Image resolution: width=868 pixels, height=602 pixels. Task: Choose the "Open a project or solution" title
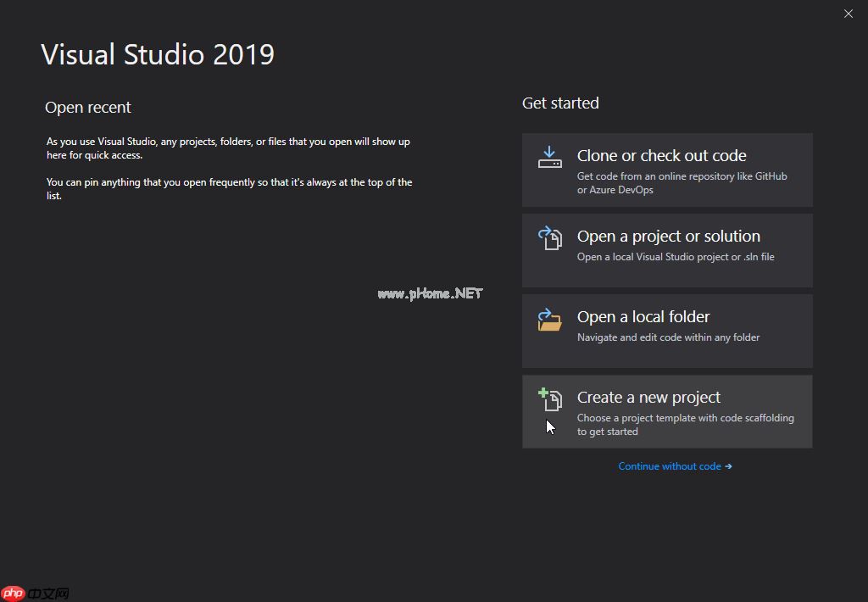668,237
